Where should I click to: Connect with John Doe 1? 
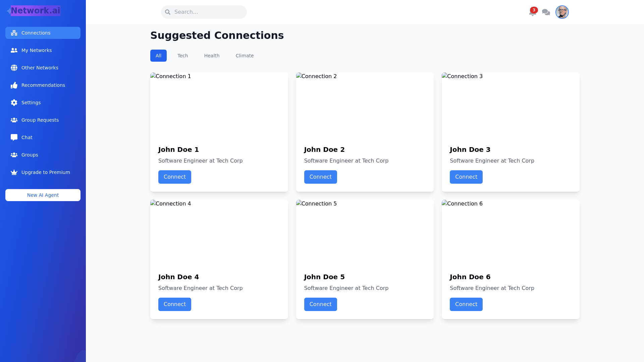(174, 177)
